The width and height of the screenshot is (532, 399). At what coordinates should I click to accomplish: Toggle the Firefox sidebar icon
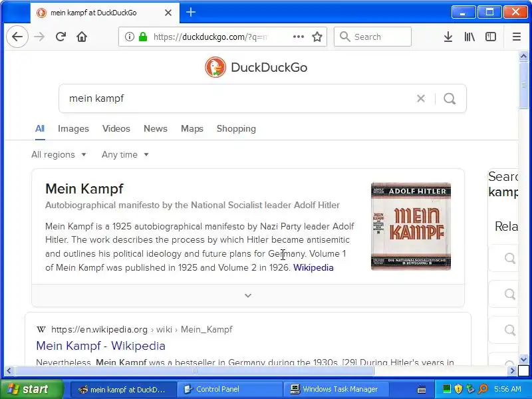[491, 37]
